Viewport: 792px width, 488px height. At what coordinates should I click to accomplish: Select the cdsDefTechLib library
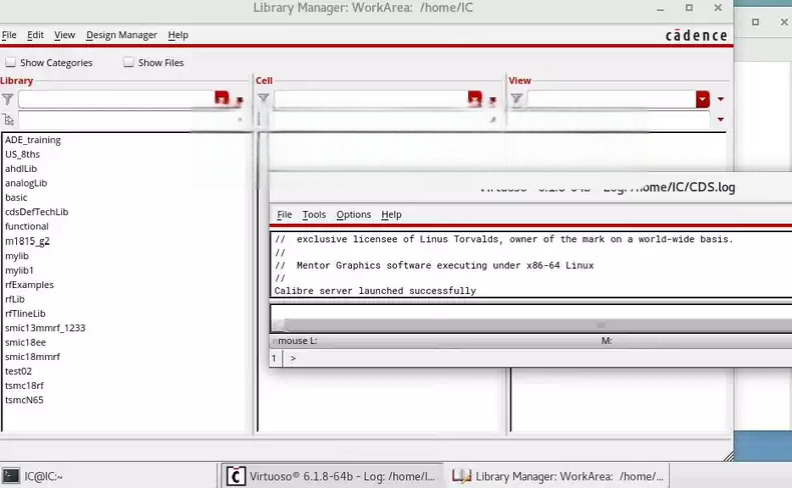coord(36,212)
